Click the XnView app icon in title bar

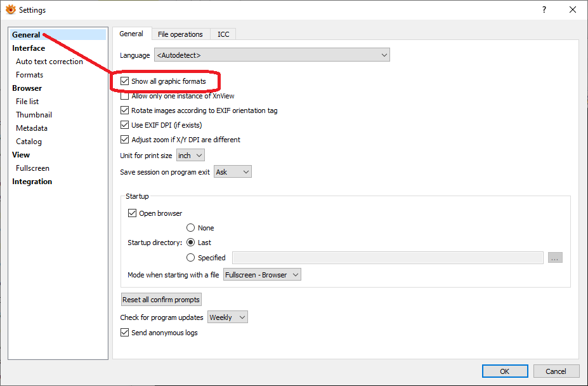[x=11, y=10]
